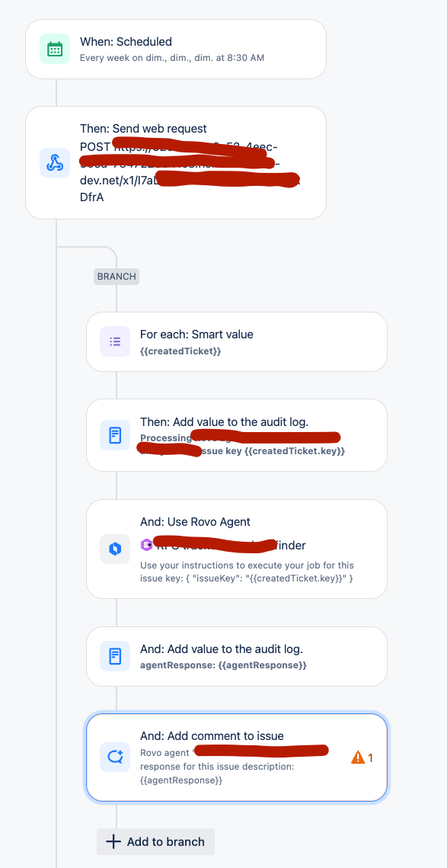Open the agentResponse audit log action
447x868 pixels.
coord(237,657)
